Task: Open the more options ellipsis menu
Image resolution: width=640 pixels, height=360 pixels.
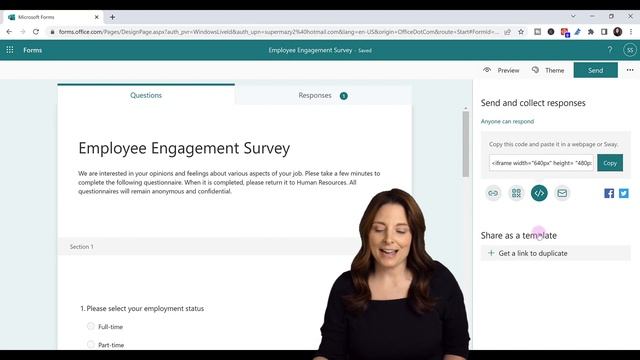Action: 630,70
